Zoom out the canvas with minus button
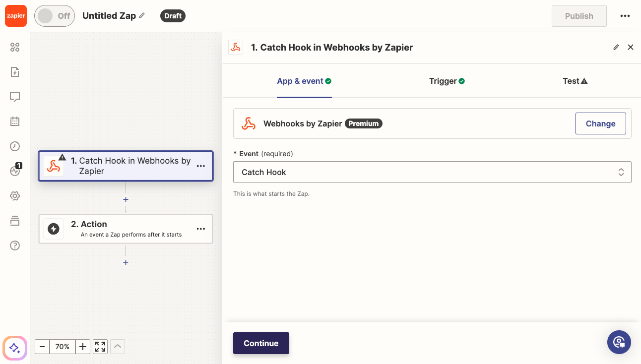 coord(42,347)
